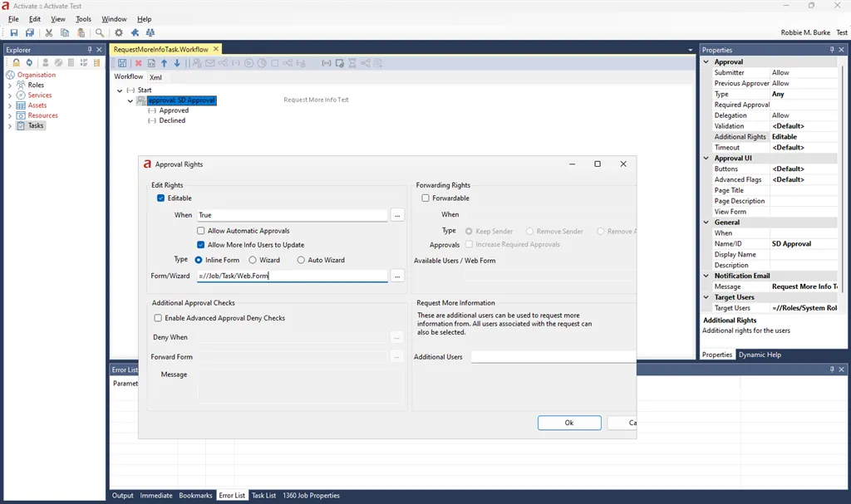The height and width of the screenshot is (504, 851).
Task: Click the Paste clipboard icon
Action: [81, 32]
